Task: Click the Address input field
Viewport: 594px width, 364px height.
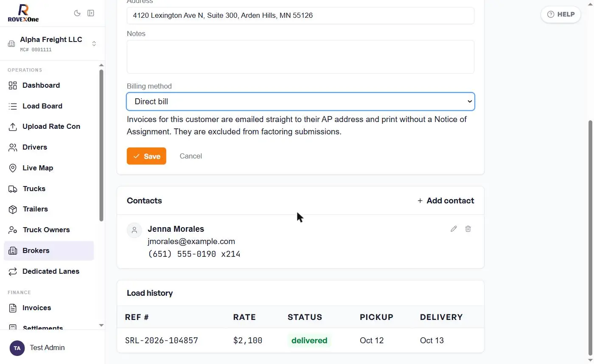Action: pos(300,16)
